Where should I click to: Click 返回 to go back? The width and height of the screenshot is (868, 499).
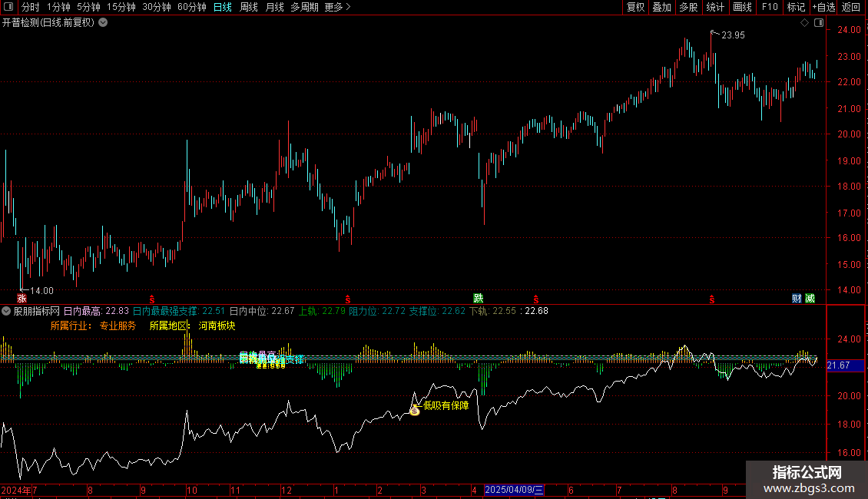click(851, 7)
